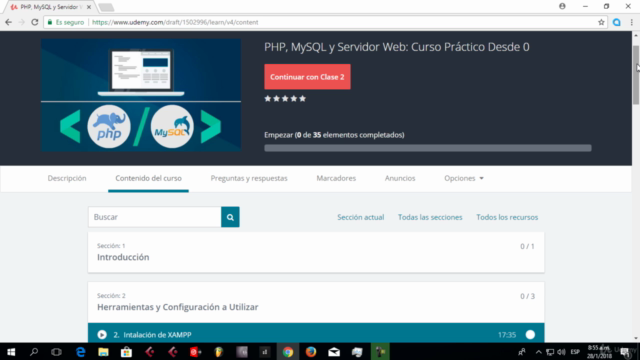Click the course progress bar

427,148
